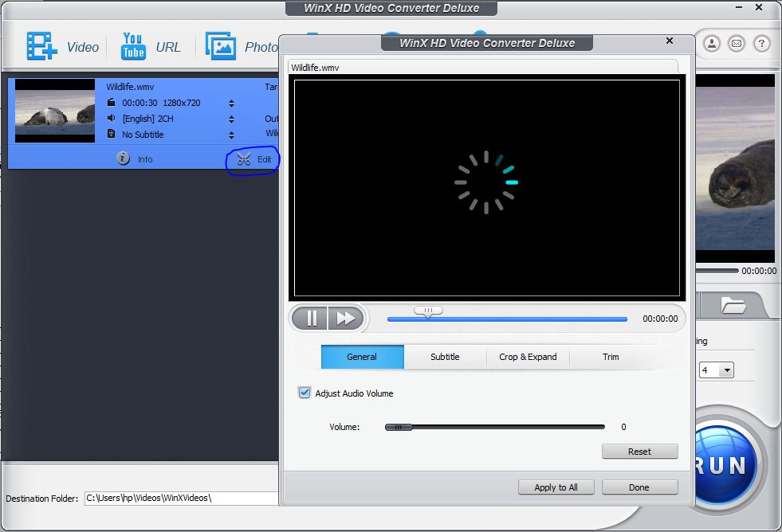Screen dimensions: 782x532
Task: Click the preview playback position slider handle
Action: click(x=428, y=311)
